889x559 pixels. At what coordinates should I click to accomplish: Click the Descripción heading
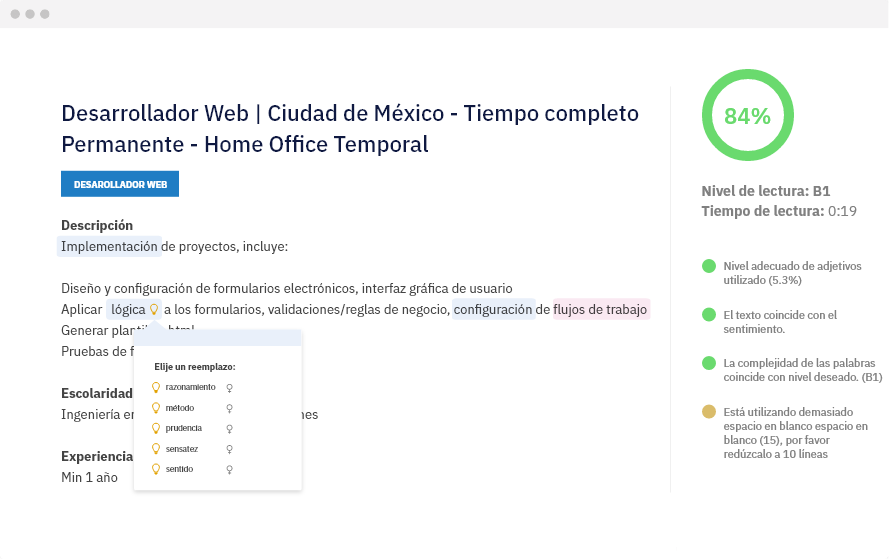click(97, 226)
